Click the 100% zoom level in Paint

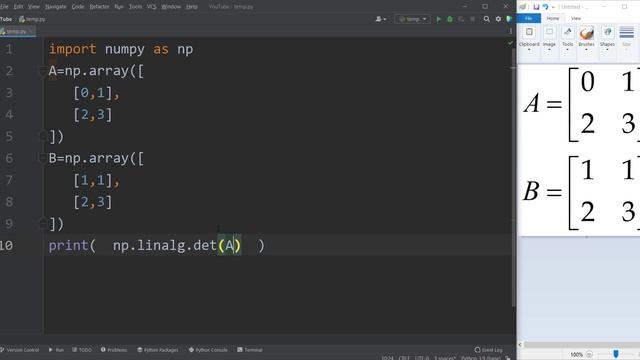click(576, 355)
